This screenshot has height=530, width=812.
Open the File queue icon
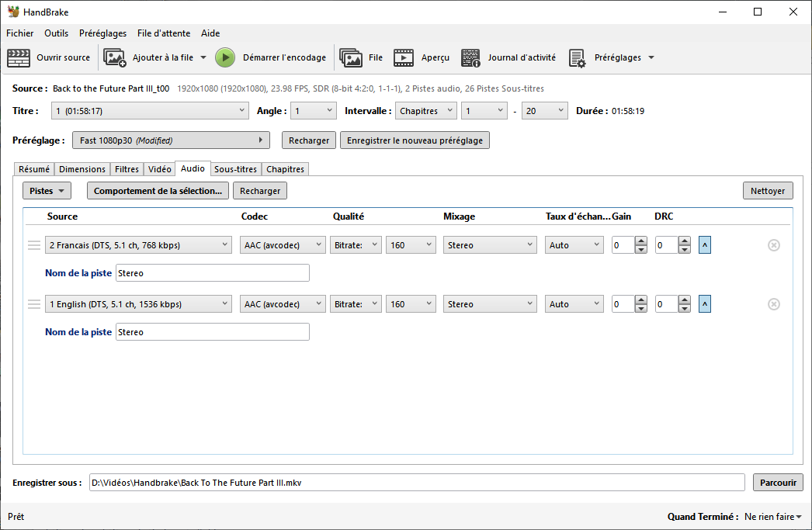[351, 57]
